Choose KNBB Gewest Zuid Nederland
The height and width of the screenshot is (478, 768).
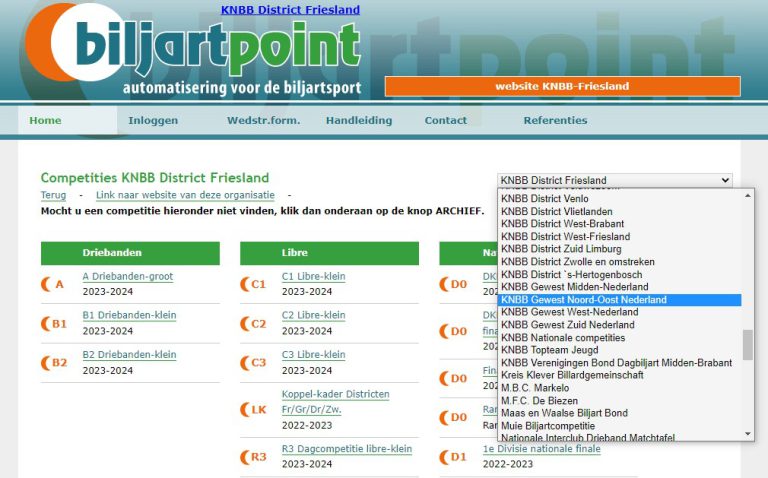tap(619, 325)
